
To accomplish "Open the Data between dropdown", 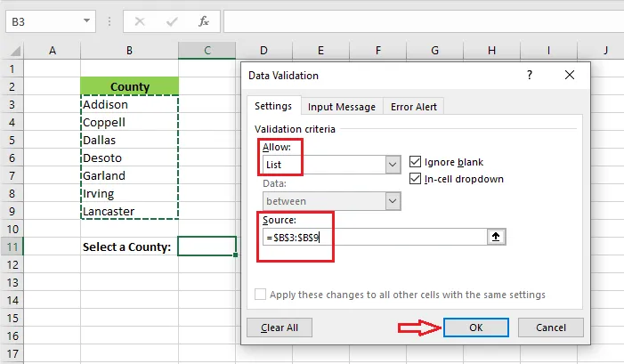I will coord(393,201).
